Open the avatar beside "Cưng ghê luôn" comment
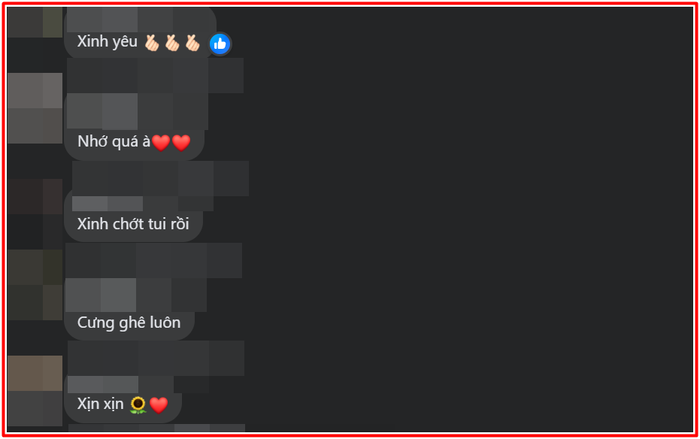Image resolution: width=700 pixels, height=439 pixels. pyautogui.click(x=35, y=284)
